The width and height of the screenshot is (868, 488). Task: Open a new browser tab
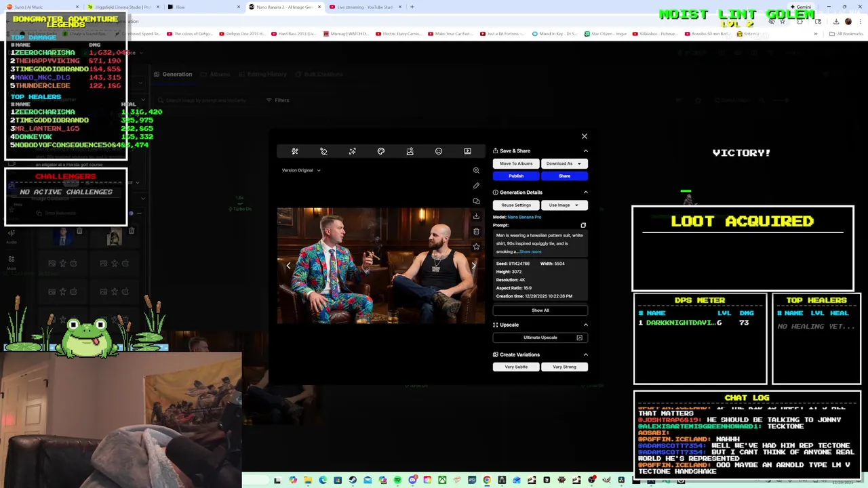[x=412, y=7]
